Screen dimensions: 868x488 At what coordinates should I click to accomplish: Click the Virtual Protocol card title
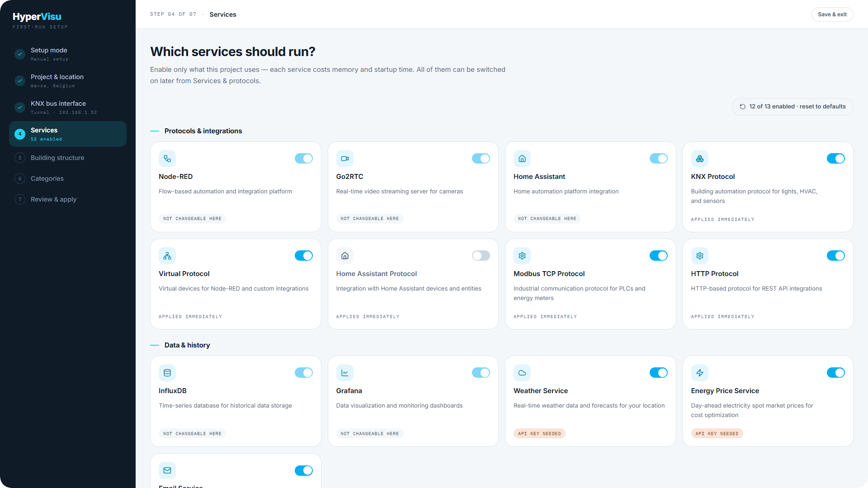tap(184, 274)
